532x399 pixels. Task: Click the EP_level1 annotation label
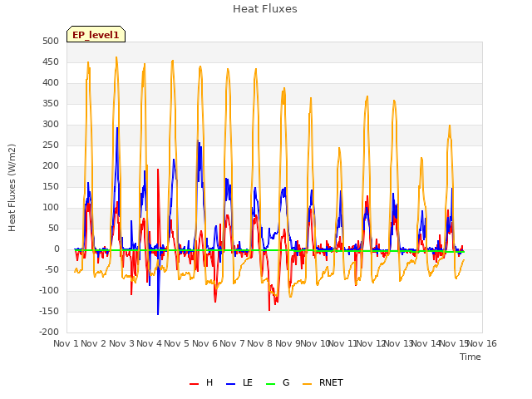(96, 34)
